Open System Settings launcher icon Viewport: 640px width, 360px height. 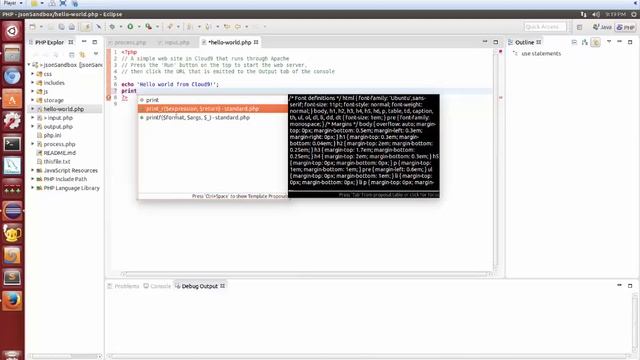12,121
